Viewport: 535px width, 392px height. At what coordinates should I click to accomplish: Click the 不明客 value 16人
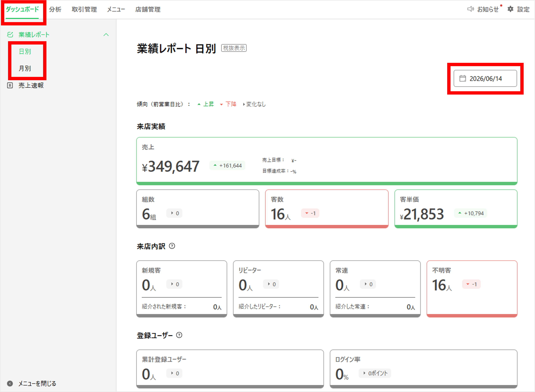[442, 285]
